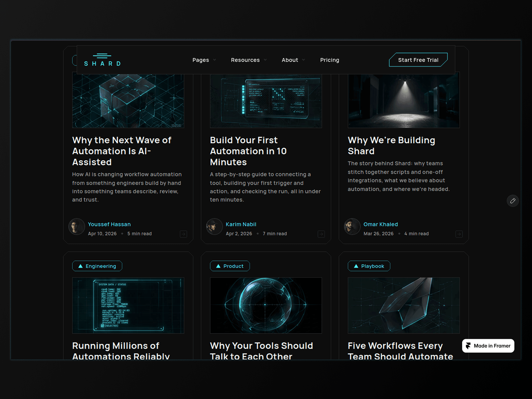Click the 'Mar 26, 2026' date text

tap(378, 234)
